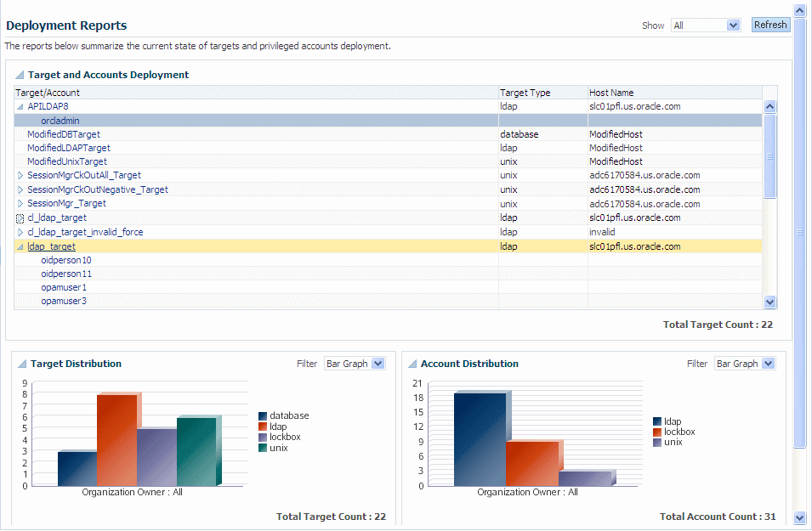The width and height of the screenshot is (812, 531).
Task: Open Target Distribution Bar Graph filter dropdown
Action: 355,364
